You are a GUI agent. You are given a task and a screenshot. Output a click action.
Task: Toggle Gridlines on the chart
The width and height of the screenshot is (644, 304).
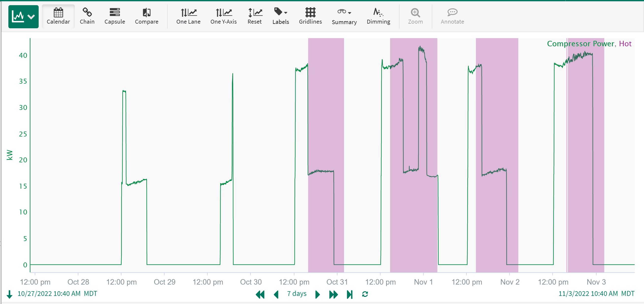point(310,16)
